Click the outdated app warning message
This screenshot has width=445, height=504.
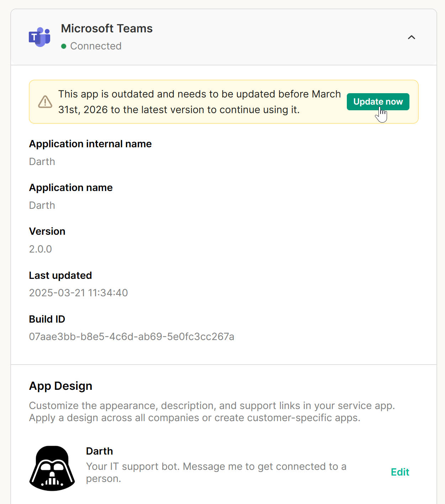pos(199,102)
